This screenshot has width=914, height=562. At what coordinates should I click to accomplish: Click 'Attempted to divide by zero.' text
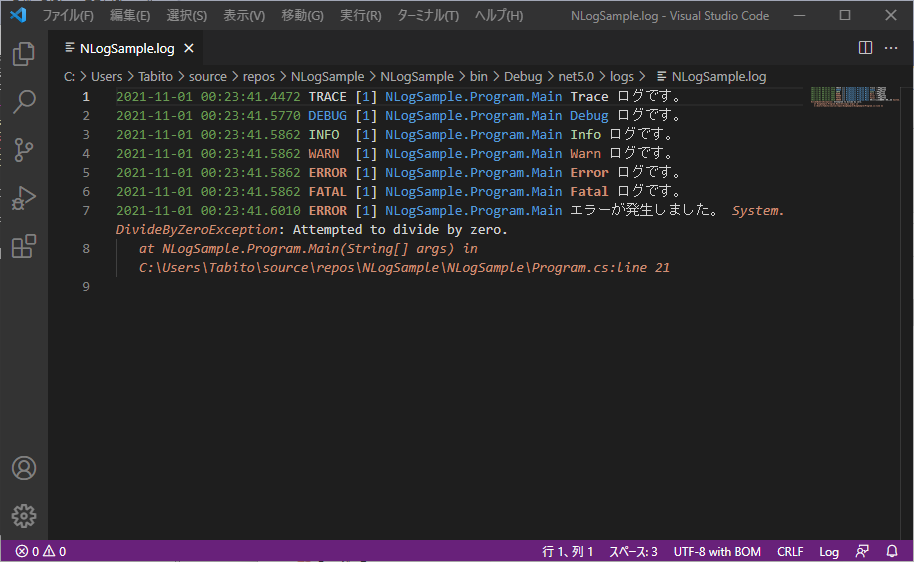(400, 230)
